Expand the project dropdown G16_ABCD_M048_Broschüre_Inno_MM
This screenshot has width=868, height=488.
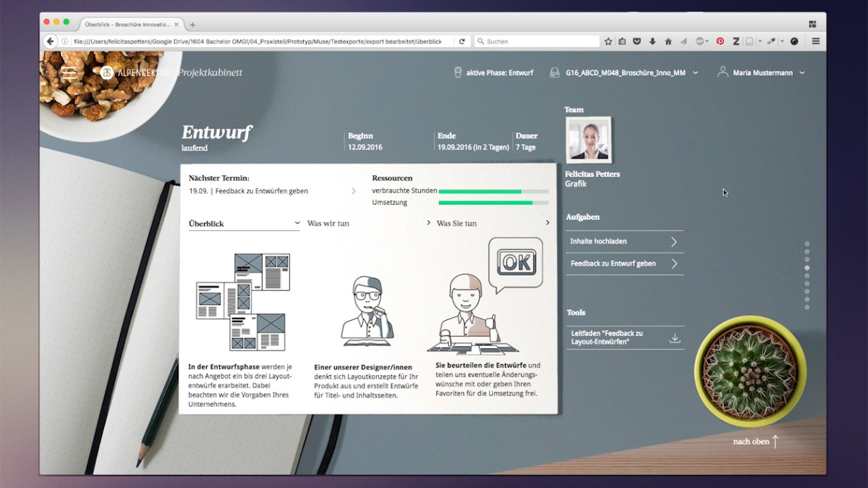pos(695,72)
